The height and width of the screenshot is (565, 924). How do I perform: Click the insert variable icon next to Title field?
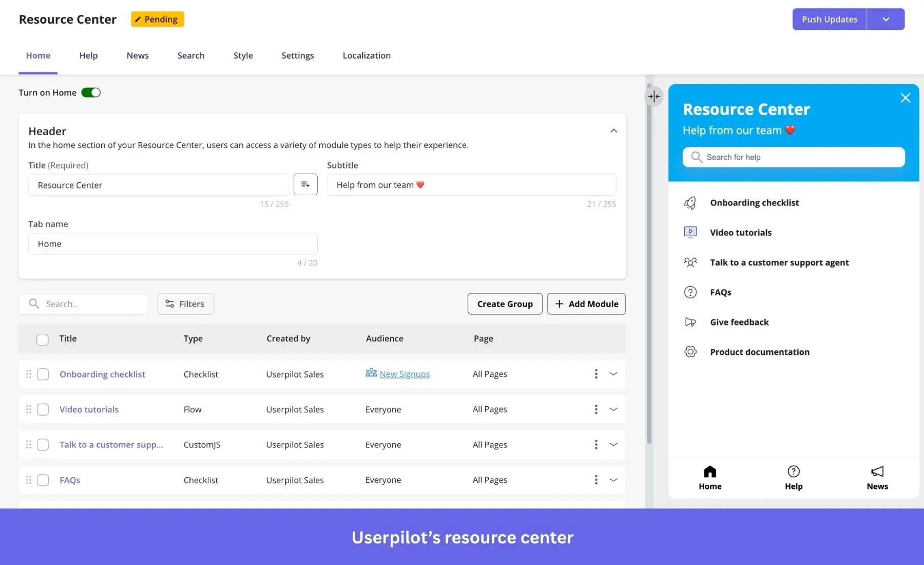(305, 184)
